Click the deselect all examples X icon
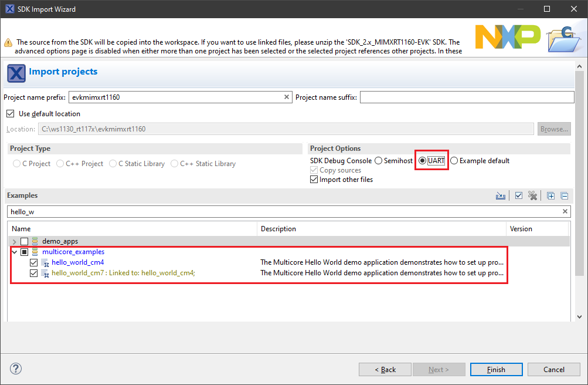 pos(532,196)
